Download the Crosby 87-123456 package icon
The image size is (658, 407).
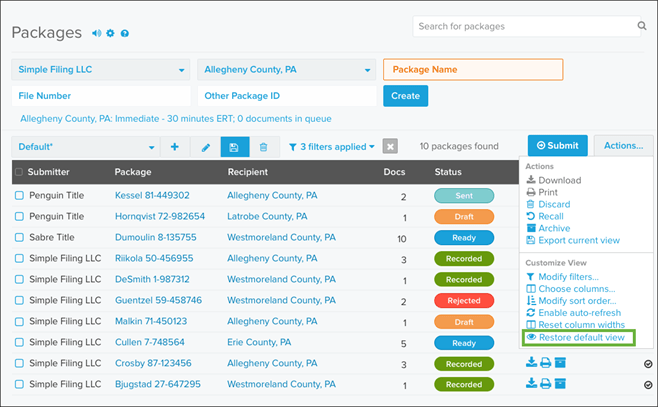click(531, 362)
